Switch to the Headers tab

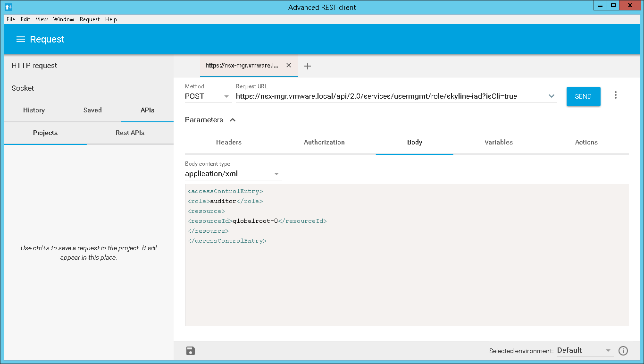pos(229,142)
